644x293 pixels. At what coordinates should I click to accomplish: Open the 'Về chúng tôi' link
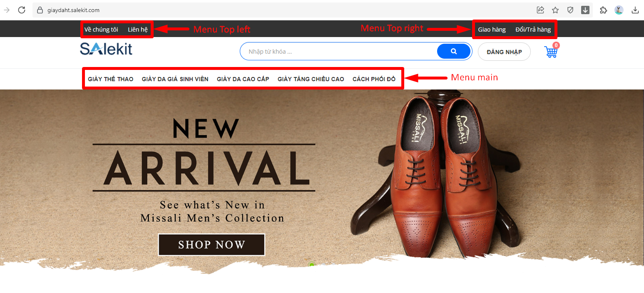pos(101,30)
